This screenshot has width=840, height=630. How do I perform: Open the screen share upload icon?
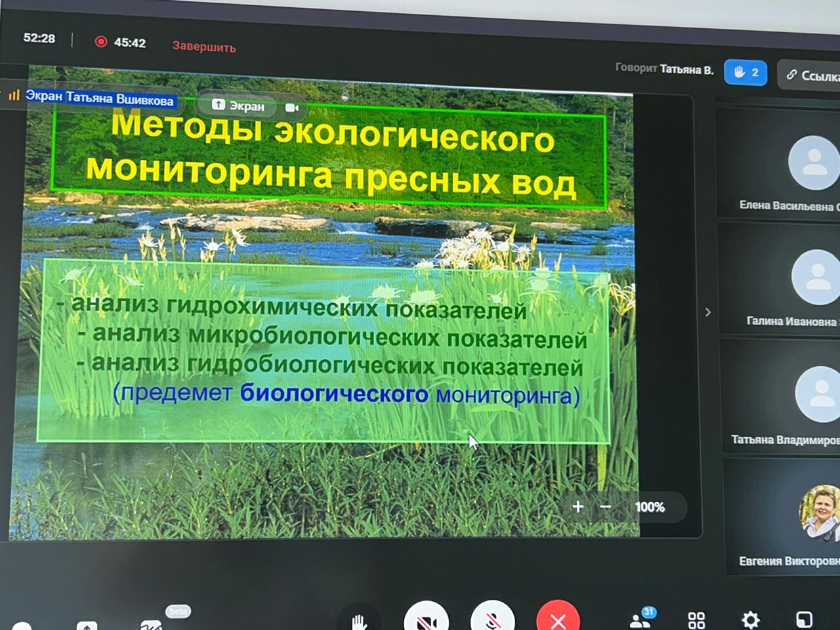tap(87, 624)
